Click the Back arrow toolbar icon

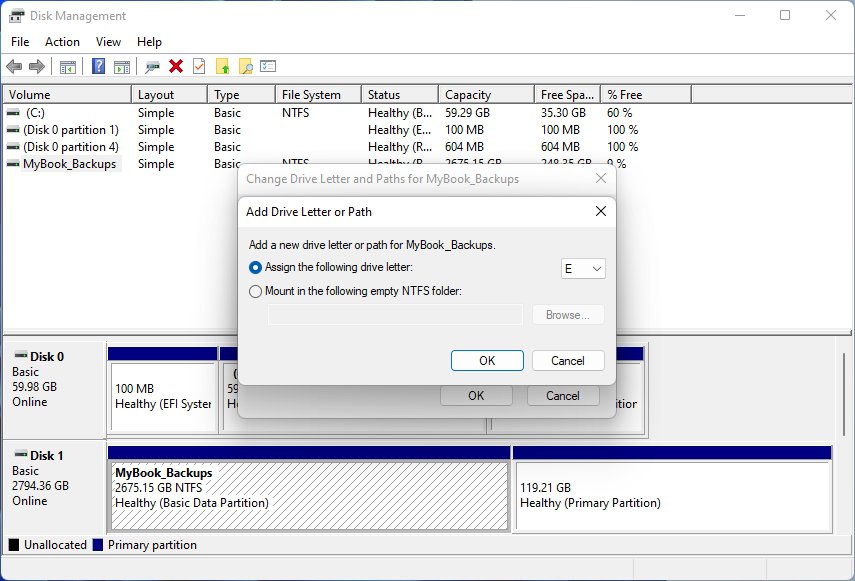[14, 66]
